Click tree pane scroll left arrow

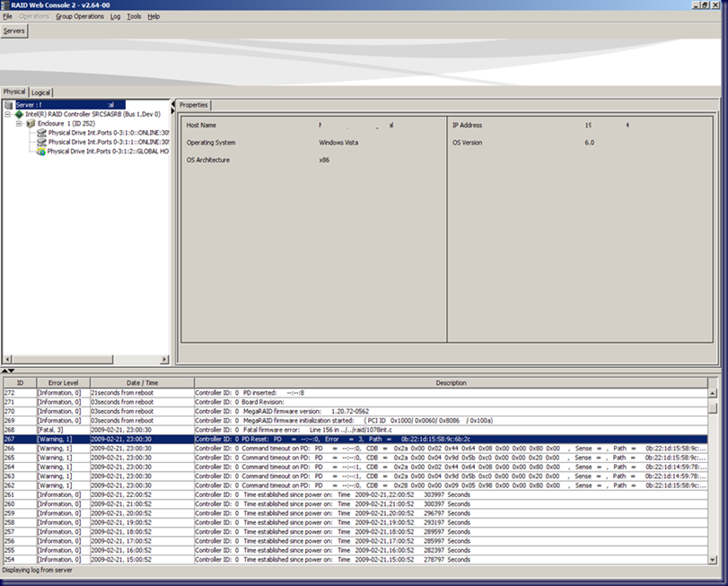coord(8,360)
